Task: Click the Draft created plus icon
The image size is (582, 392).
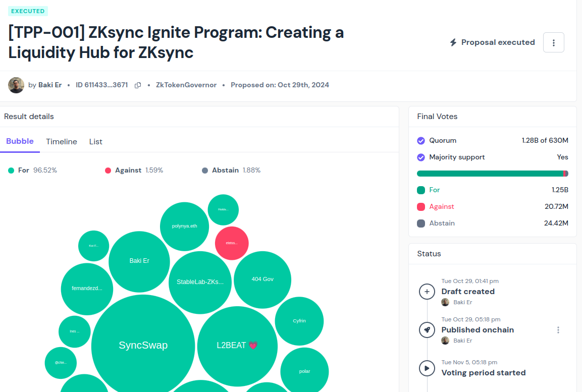Action: pyautogui.click(x=427, y=292)
